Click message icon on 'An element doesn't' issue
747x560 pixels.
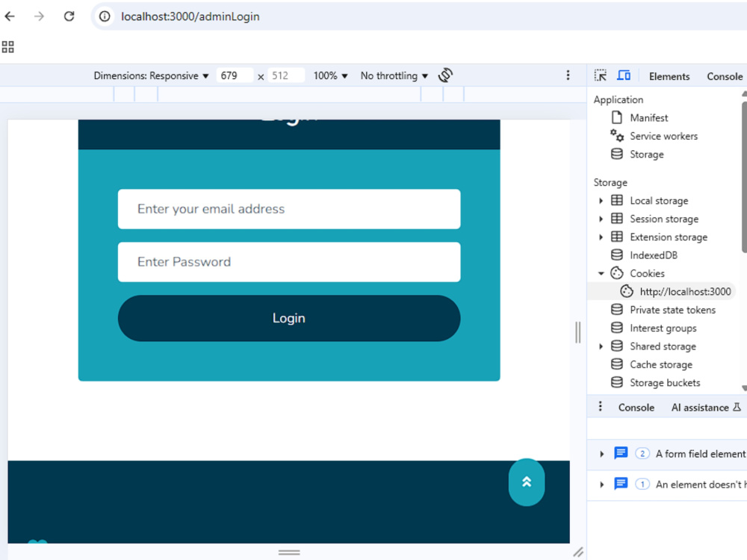pos(621,484)
